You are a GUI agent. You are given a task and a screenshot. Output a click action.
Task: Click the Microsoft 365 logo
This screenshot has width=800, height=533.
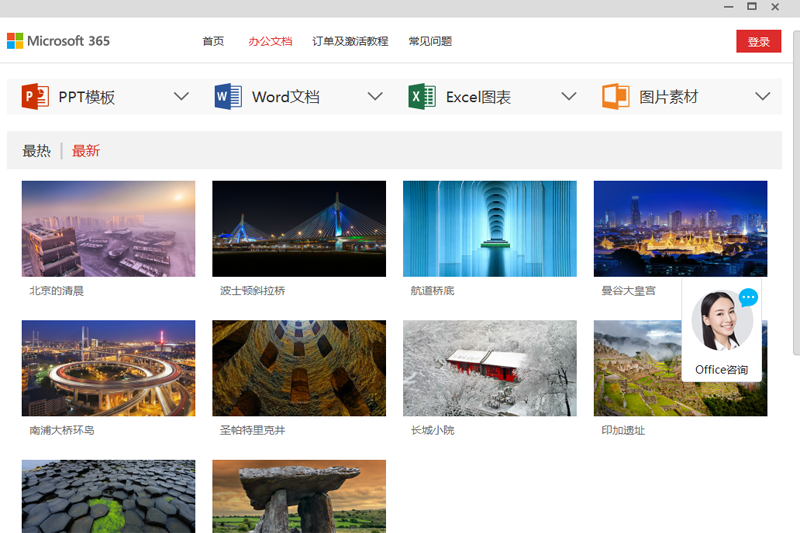point(58,41)
